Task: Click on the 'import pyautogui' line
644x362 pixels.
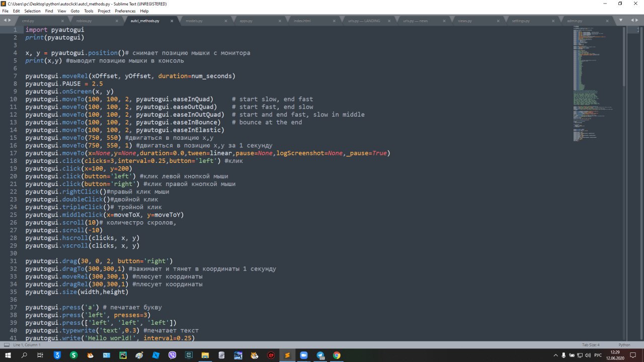Action: [x=55, y=30]
